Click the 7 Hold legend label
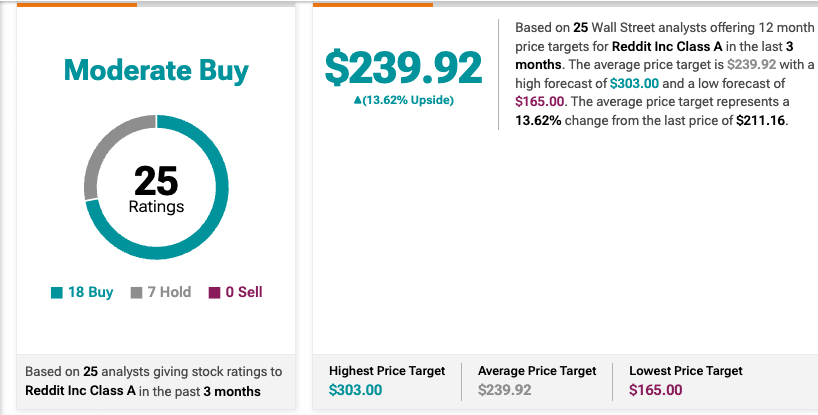The width and height of the screenshot is (818, 415). pos(169,293)
